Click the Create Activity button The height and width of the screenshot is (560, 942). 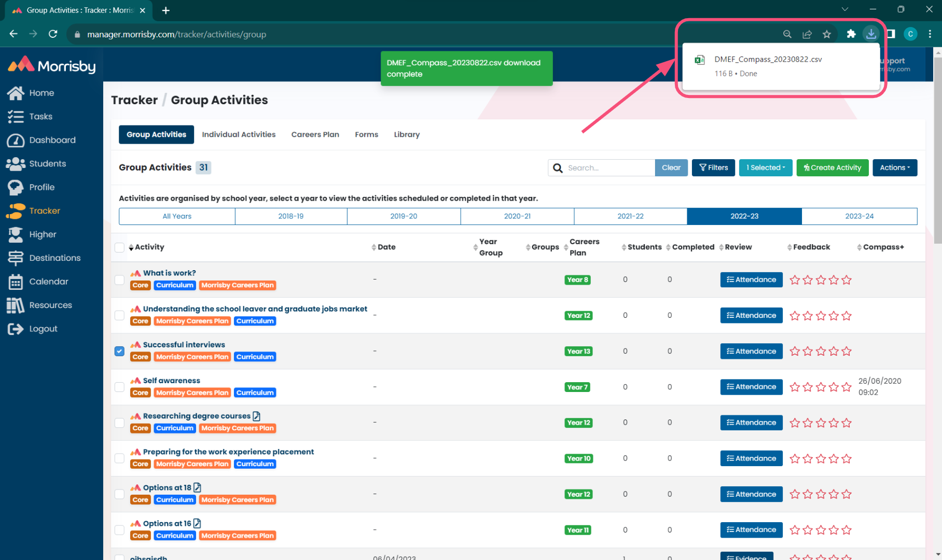(x=833, y=167)
